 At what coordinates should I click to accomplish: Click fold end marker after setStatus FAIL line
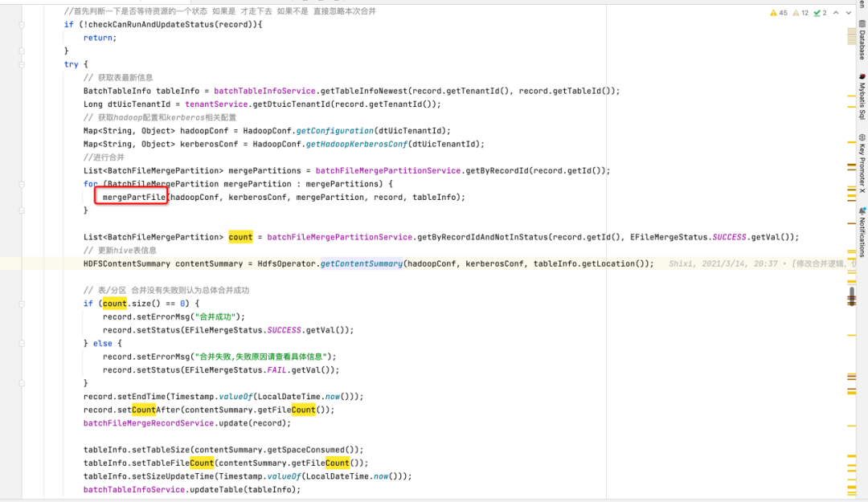click(x=22, y=383)
